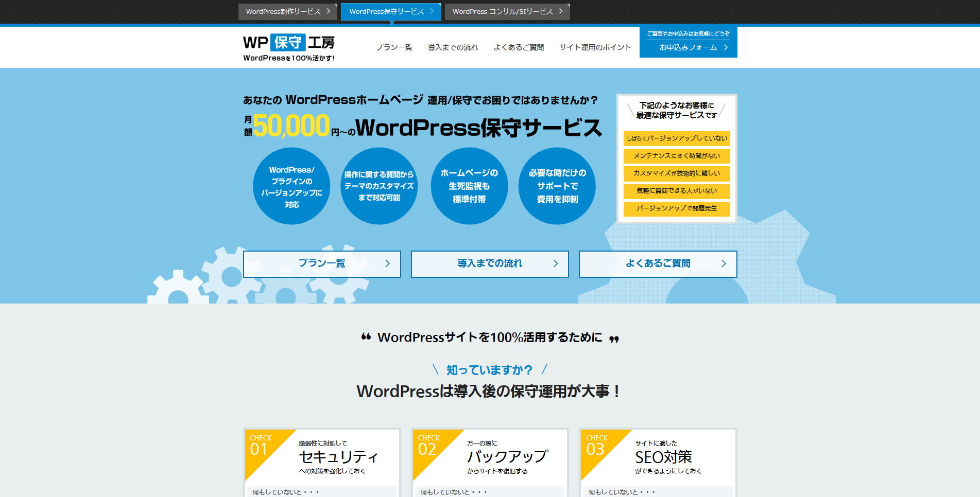Click the プラン一覧 large hero button
980x497 pixels.
(x=322, y=264)
